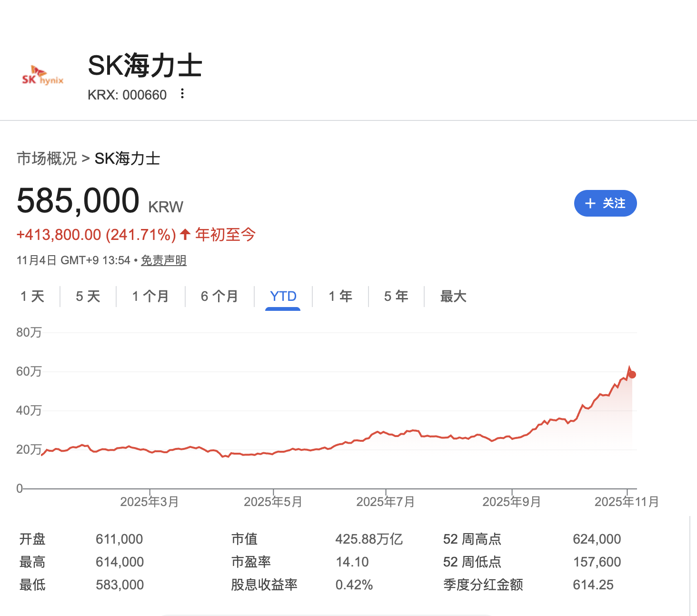Image resolution: width=697 pixels, height=616 pixels.
Task: Toggle following SK海力士 with the 关注 button
Action: point(605,203)
